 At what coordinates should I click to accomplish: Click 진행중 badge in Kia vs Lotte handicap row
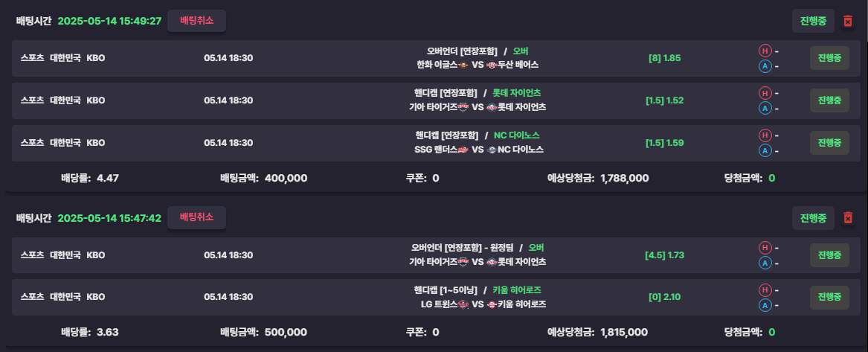click(829, 100)
